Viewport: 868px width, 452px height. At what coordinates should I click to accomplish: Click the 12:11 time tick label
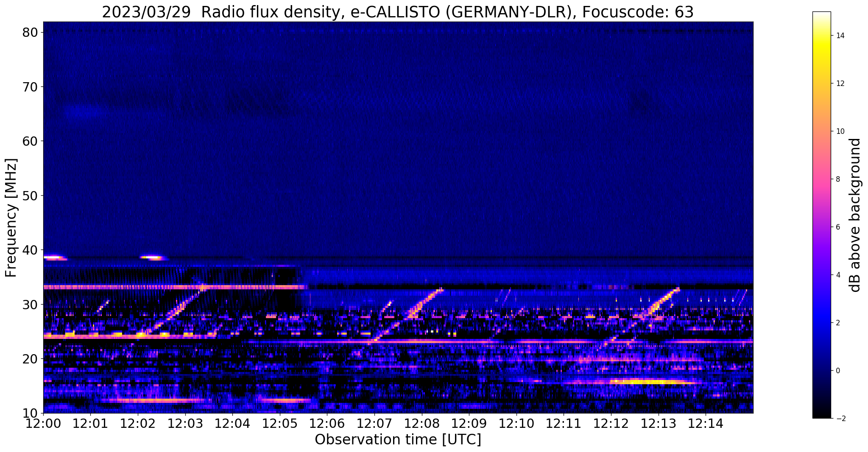tap(564, 424)
